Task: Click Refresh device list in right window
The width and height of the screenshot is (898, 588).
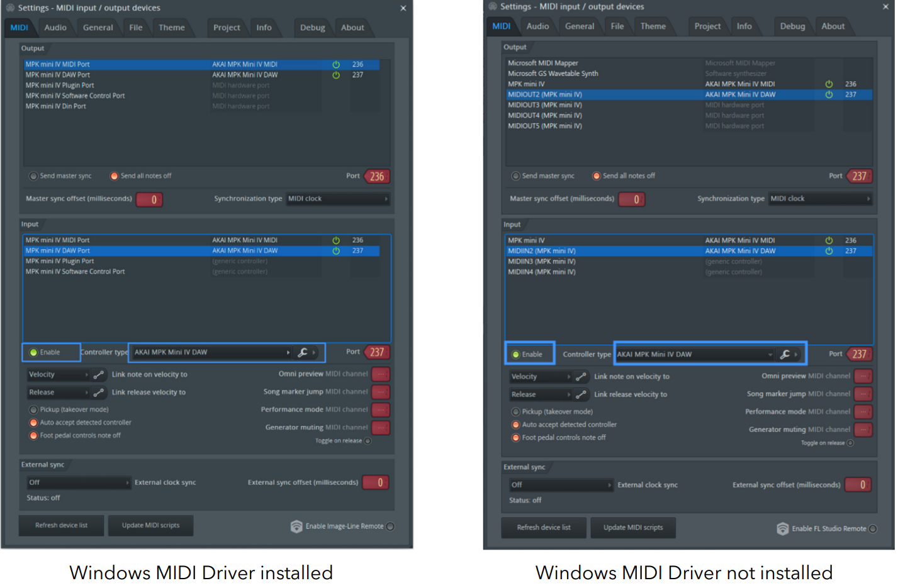Action: [x=544, y=528]
